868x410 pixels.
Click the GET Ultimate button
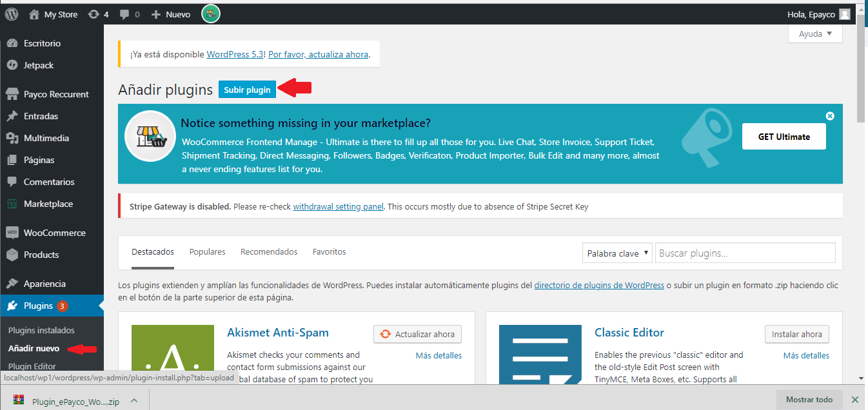pyautogui.click(x=784, y=137)
